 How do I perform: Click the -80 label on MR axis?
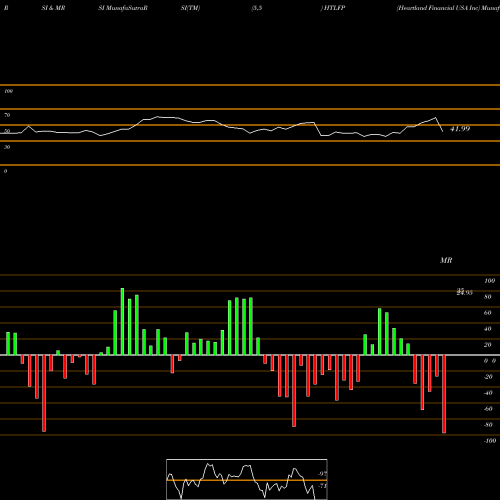click(488, 425)
